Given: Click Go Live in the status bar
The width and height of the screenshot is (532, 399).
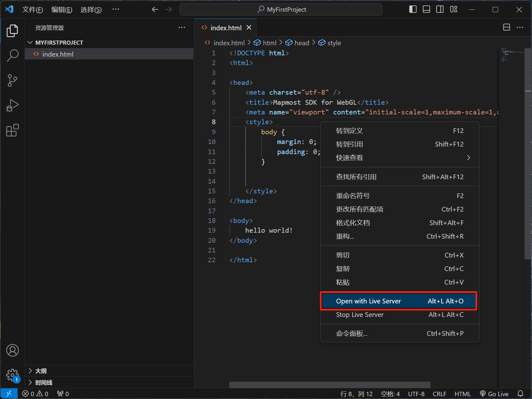Looking at the screenshot, I should [x=494, y=394].
